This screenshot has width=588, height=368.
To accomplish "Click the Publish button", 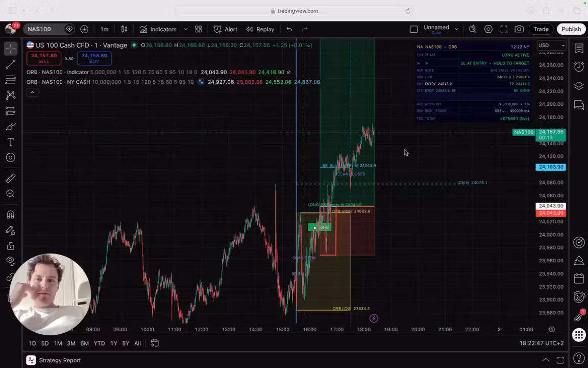I will click(x=571, y=29).
